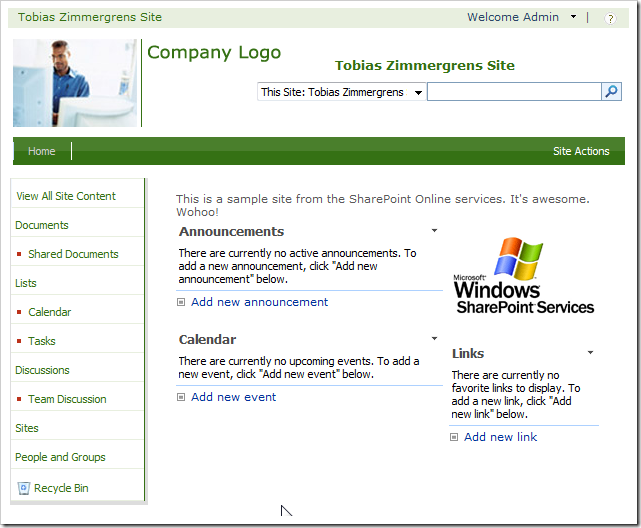Click icon beside Add new event
Viewport: 641px width, 528px height.
(x=181, y=398)
